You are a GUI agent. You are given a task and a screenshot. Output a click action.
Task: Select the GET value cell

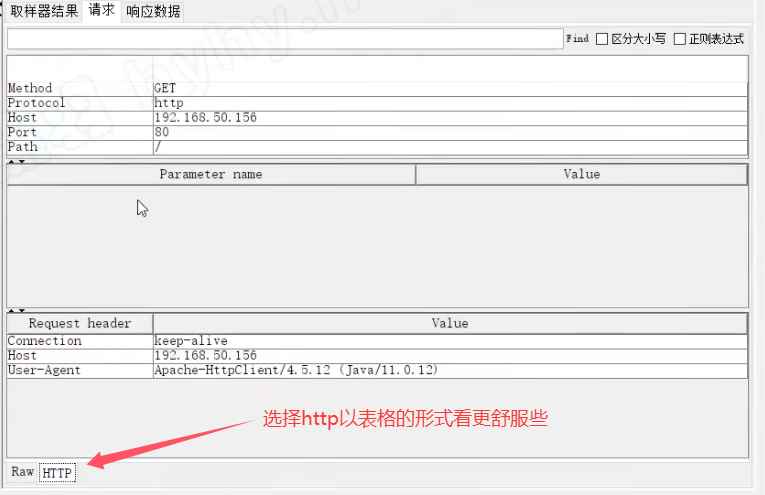[x=450, y=88]
